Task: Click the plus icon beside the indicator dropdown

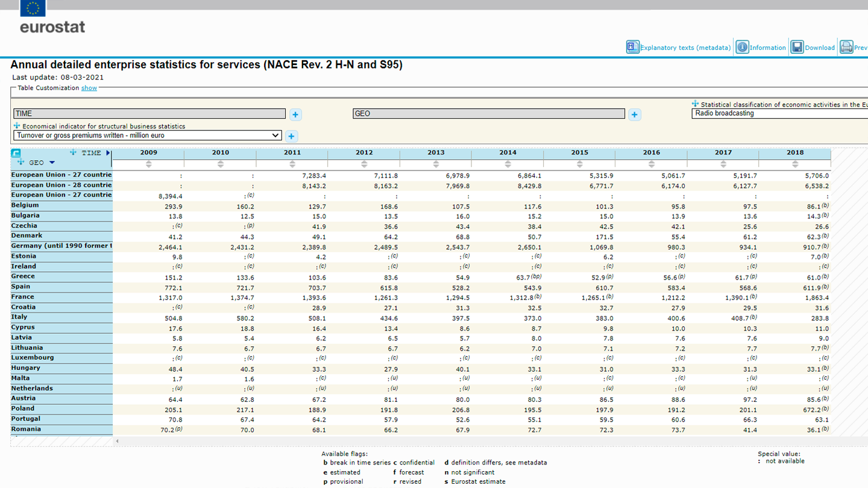Action: point(292,136)
